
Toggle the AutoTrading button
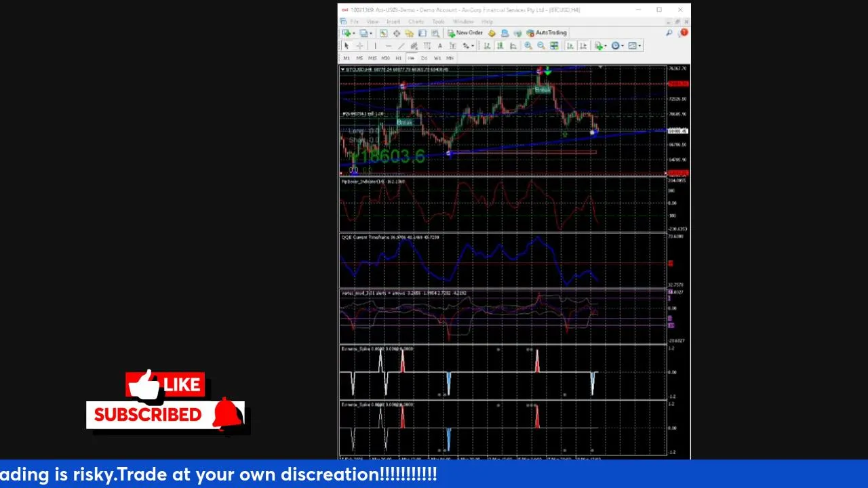pos(547,33)
